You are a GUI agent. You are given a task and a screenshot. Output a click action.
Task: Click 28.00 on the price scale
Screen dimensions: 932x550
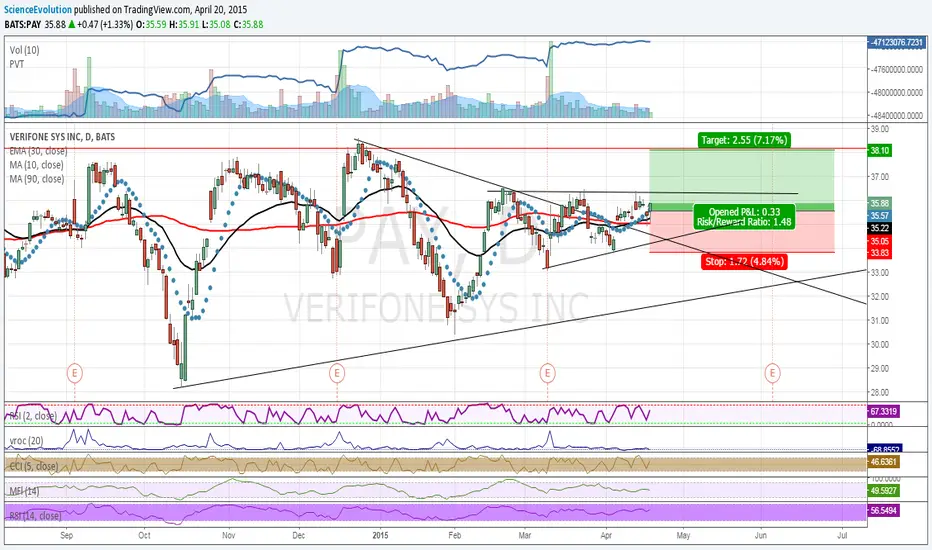pyautogui.click(x=880, y=392)
